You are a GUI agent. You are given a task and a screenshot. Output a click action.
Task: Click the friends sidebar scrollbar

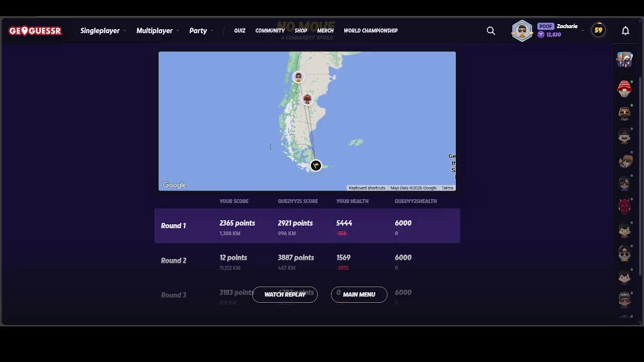click(x=640, y=176)
